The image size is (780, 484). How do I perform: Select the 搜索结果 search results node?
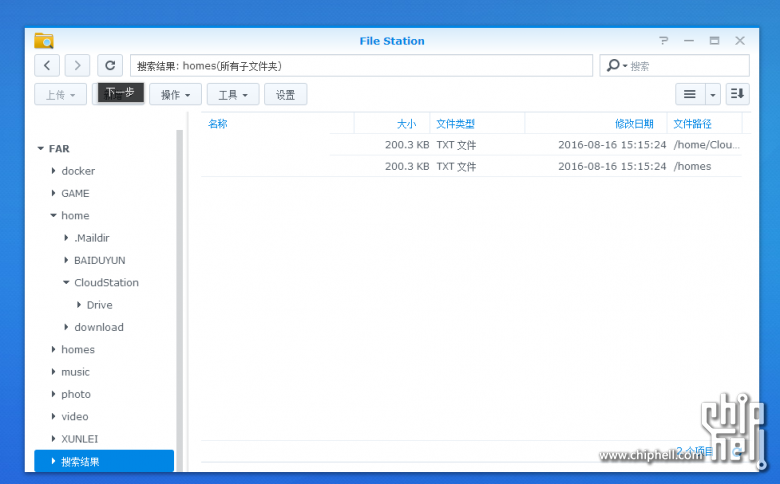coord(104,461)
